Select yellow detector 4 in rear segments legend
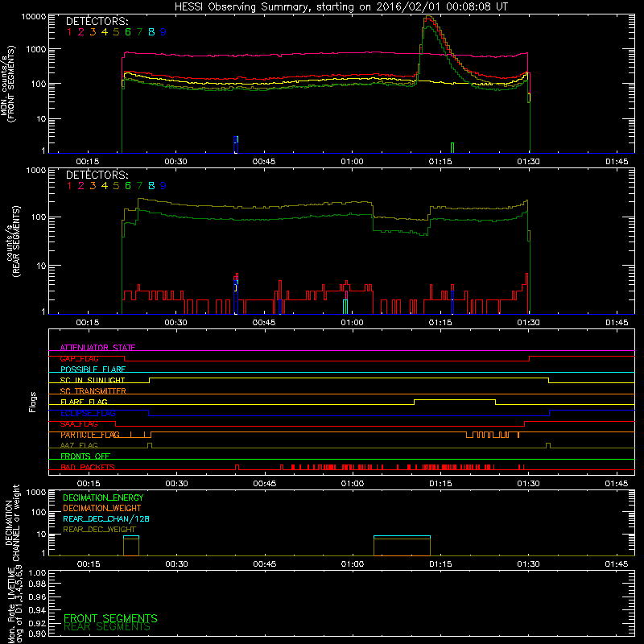 [x=105, y=186]
